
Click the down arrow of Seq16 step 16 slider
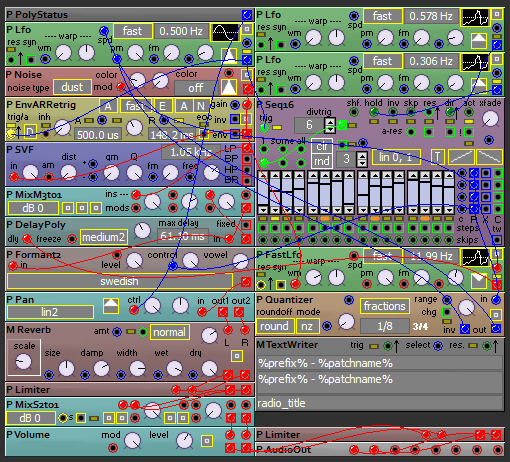coord(449,210)
